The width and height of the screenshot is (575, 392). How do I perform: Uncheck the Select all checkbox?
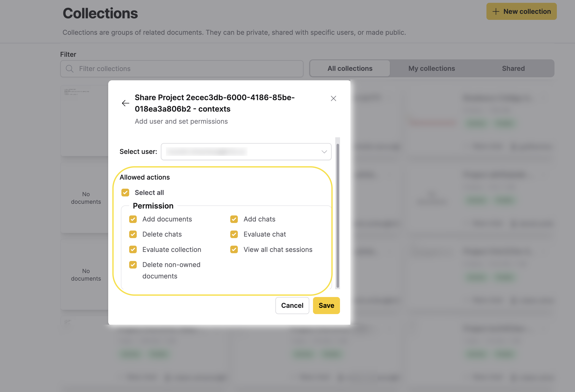coord(125,193)
